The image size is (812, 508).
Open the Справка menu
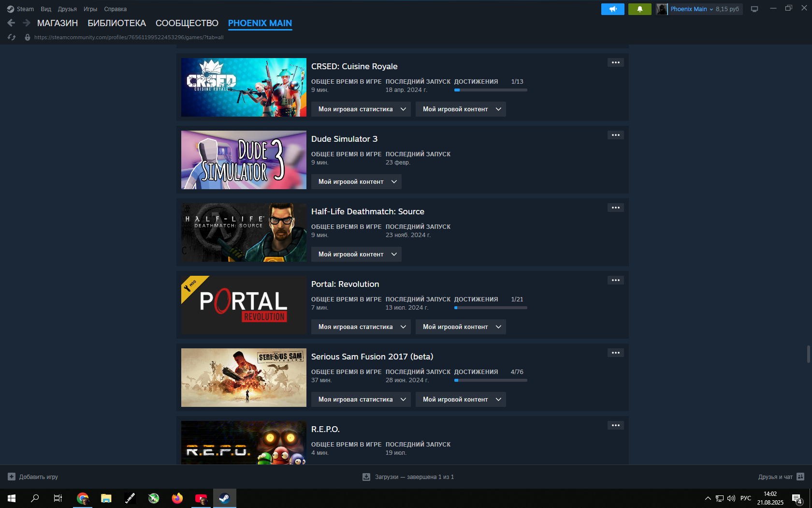pos(116,9)
